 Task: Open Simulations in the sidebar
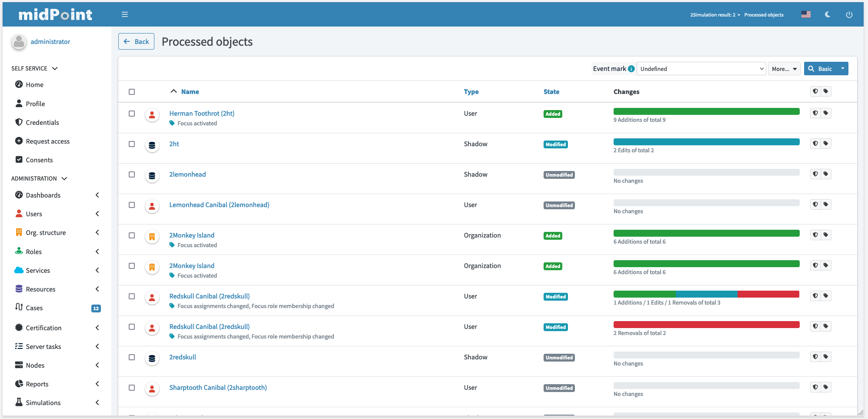pos(43,403)
